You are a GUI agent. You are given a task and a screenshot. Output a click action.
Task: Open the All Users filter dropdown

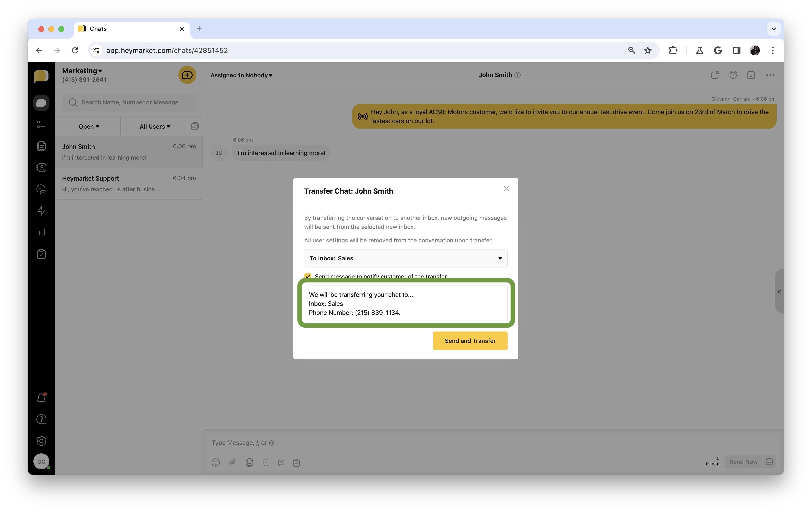tap(154, 126)
